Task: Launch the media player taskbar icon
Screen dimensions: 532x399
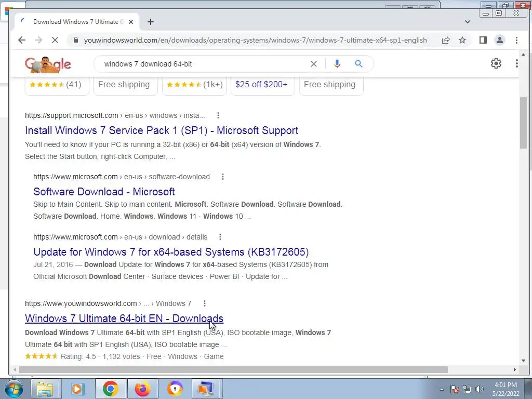Action: pyautogui.click(x=77, y=389)
